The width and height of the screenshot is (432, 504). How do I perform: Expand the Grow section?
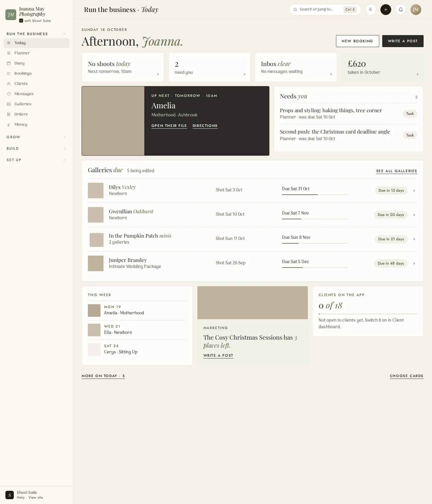click(x=64, y=137)
